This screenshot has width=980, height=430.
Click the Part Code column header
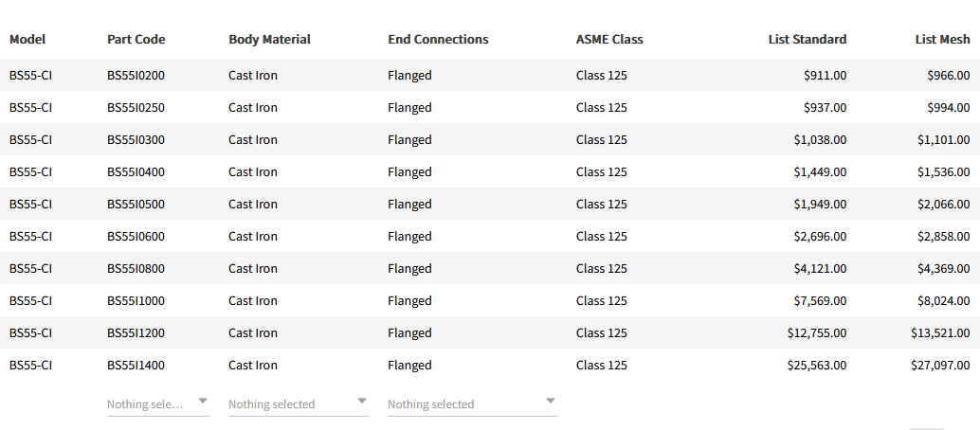pyautogui.click(x=136, y=39)
